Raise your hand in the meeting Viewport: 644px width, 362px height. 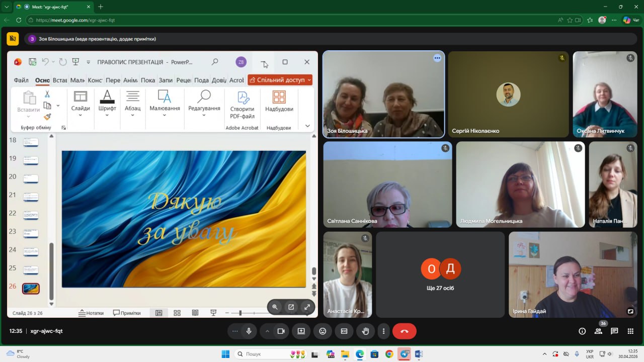[x=366, y=331]
